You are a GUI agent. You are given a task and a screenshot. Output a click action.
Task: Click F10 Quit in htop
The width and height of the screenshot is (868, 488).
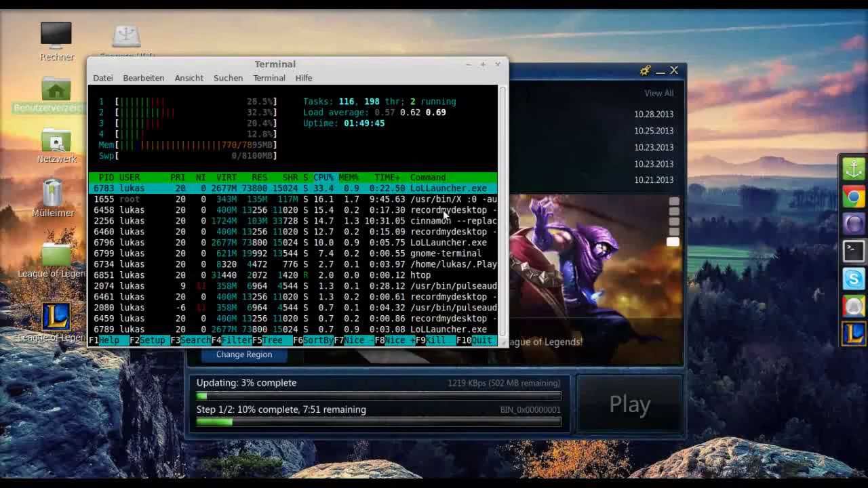click(x=476, y=340)
